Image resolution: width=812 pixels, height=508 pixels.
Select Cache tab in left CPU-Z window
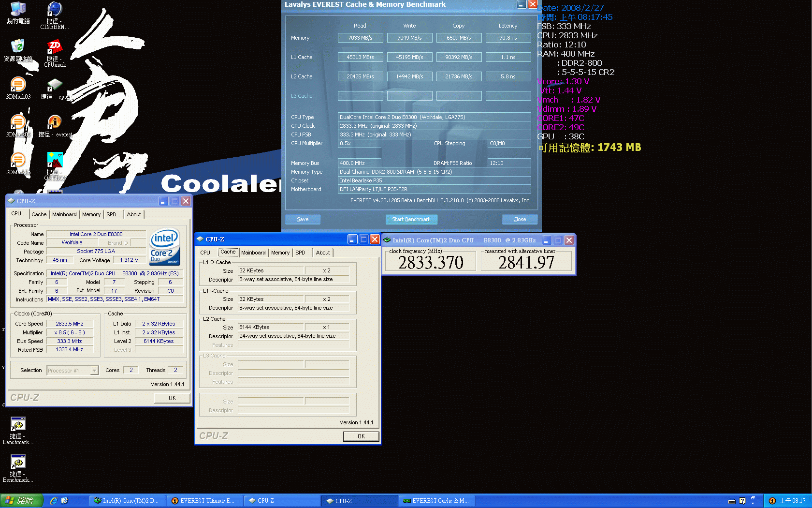(x=39, y=214)
